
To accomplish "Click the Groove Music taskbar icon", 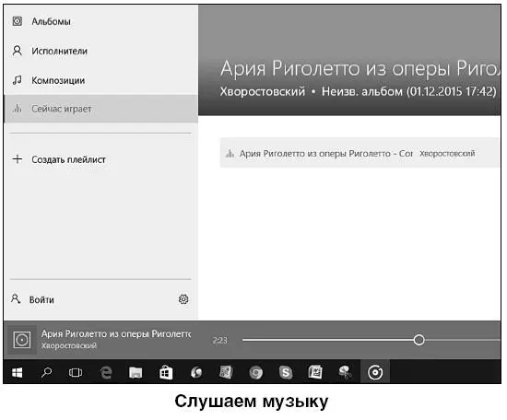I will [375, 372].
